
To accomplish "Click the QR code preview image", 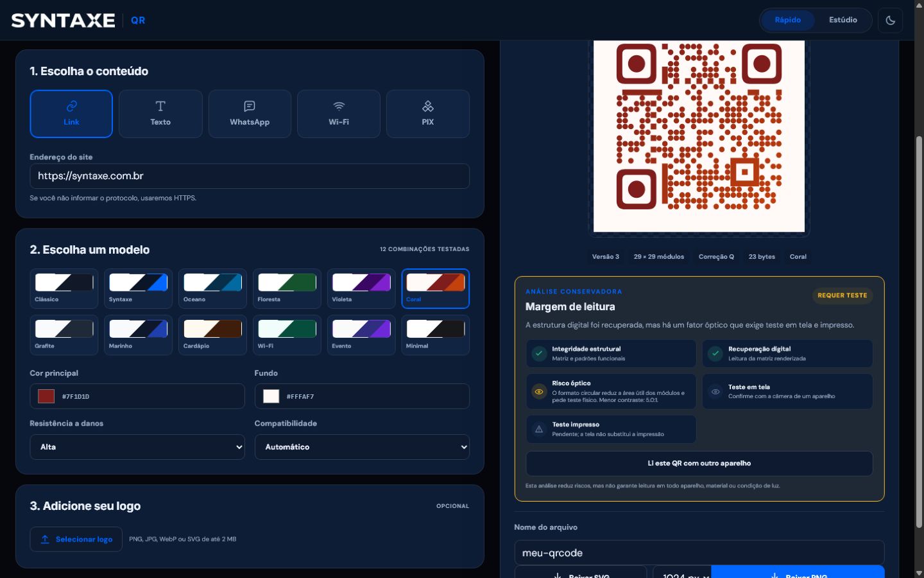I will point(699,136).
